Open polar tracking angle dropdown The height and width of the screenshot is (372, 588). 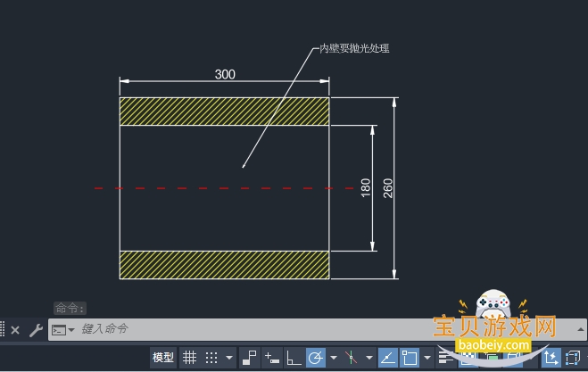click(x=334, y=358)
